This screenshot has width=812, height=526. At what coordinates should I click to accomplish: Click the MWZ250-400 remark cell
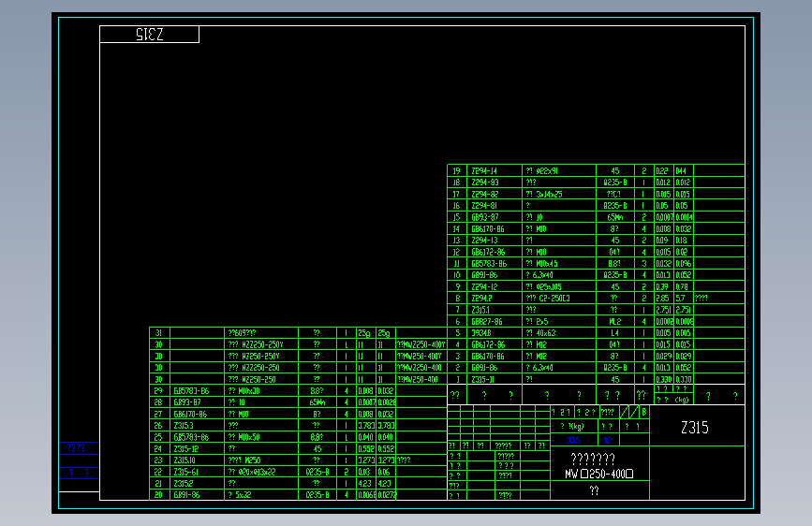(420, 368)
